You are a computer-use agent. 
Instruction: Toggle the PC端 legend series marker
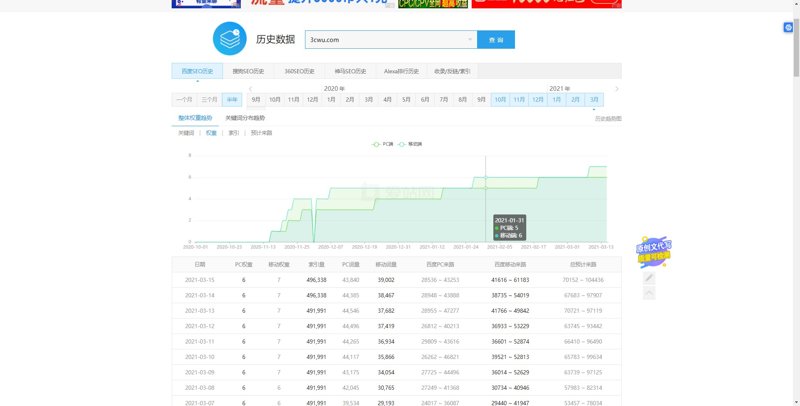pos(381,144)
